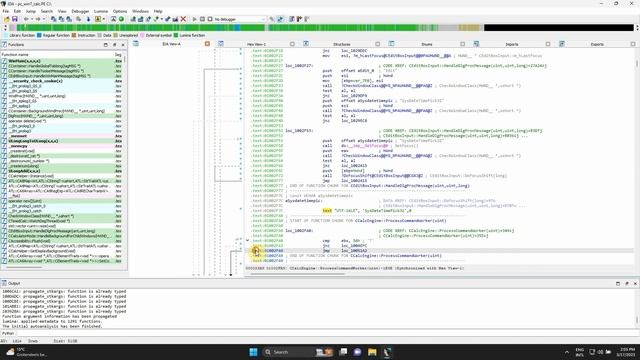Close the IDA View-A tab
The width and height of the screenshot is (640, 360).
pos(207,44)
